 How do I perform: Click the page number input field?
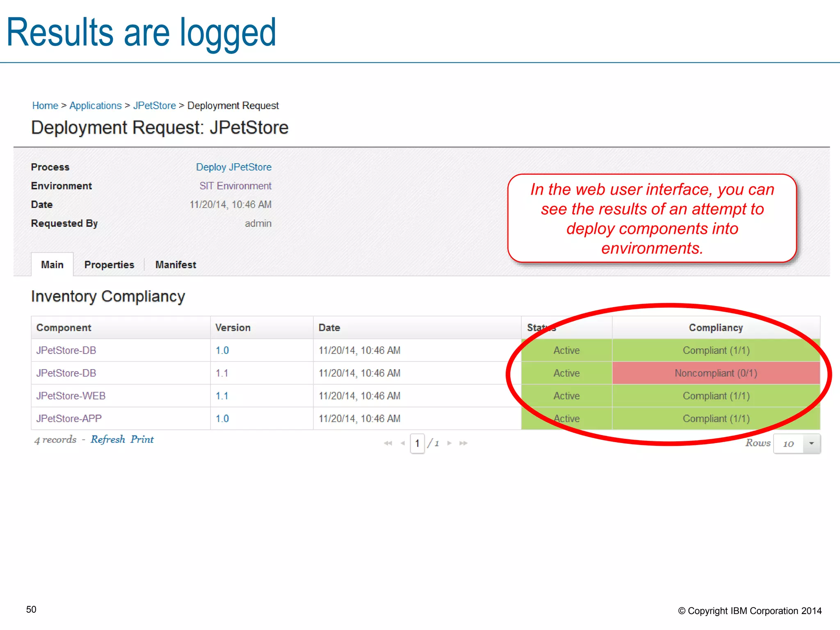(417, 443)
